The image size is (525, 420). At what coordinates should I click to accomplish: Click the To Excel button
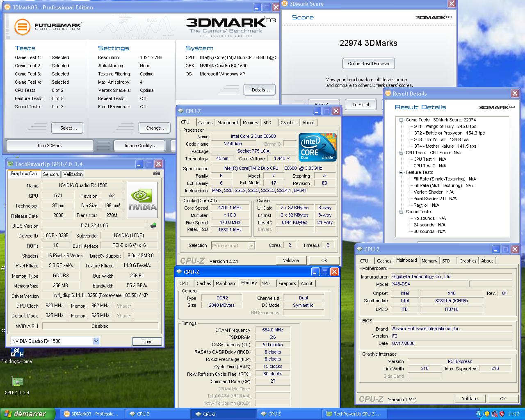click(361, 105)
